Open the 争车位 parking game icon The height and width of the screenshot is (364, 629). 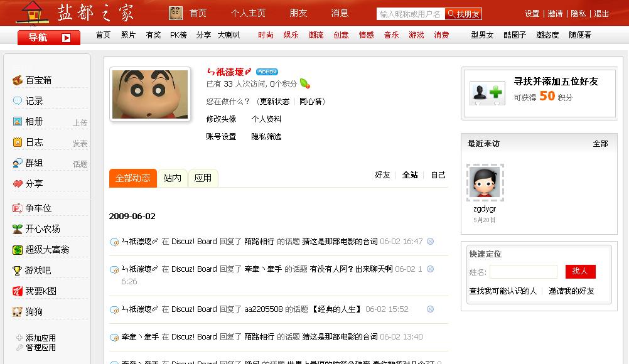(x=17, y=208)
